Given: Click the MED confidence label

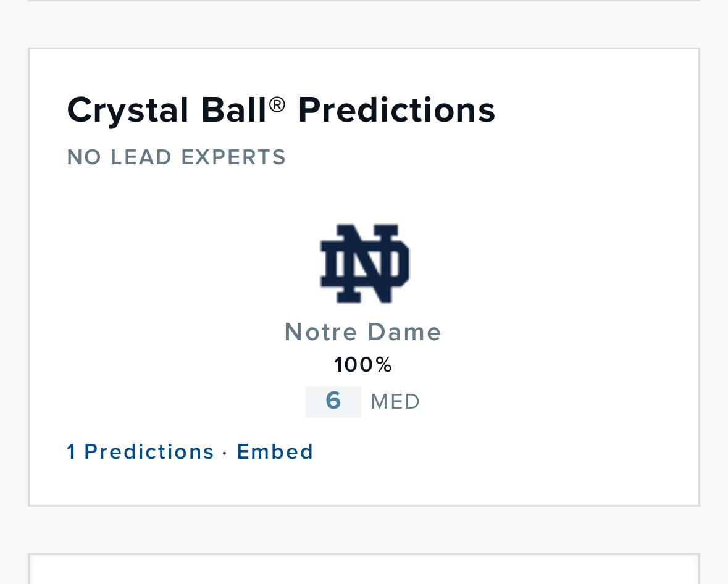Looking at the screenshot, I should tap(395, 402).
